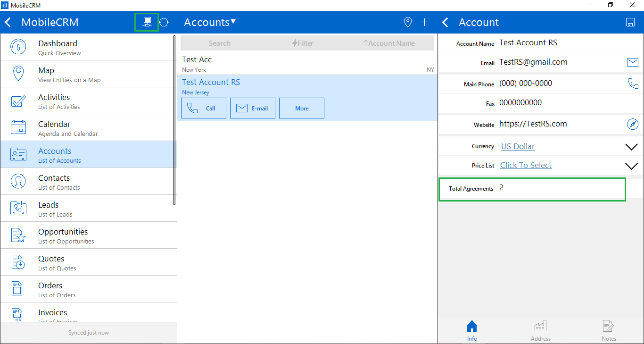
Task: Switch to the Address tab
Action: (x=540, y=331)
